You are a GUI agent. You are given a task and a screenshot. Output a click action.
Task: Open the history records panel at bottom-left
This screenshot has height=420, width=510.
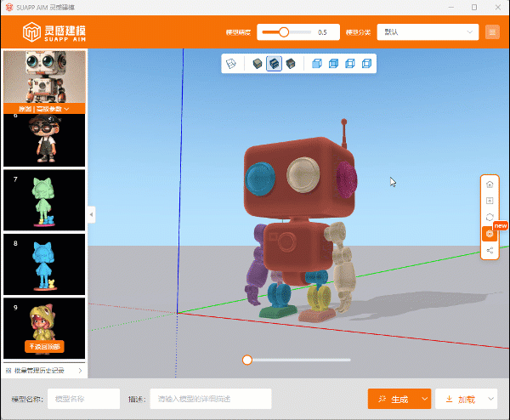coord(44,371)
